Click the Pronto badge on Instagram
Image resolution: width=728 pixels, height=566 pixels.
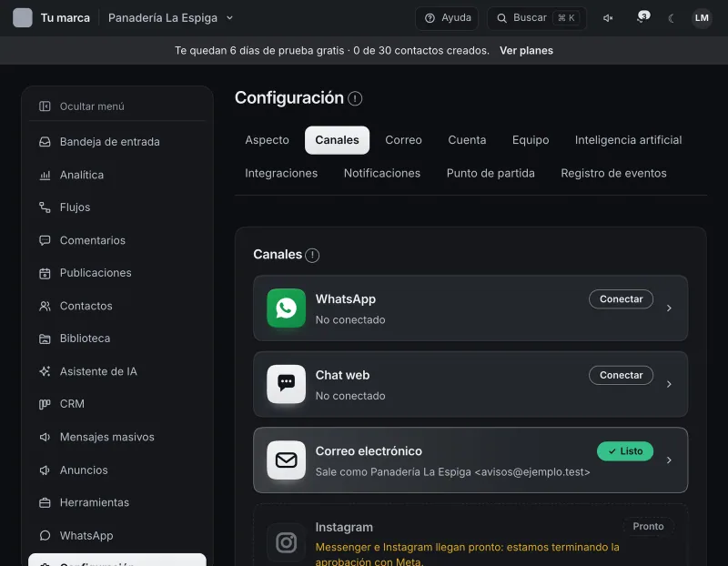pos(648,527)
